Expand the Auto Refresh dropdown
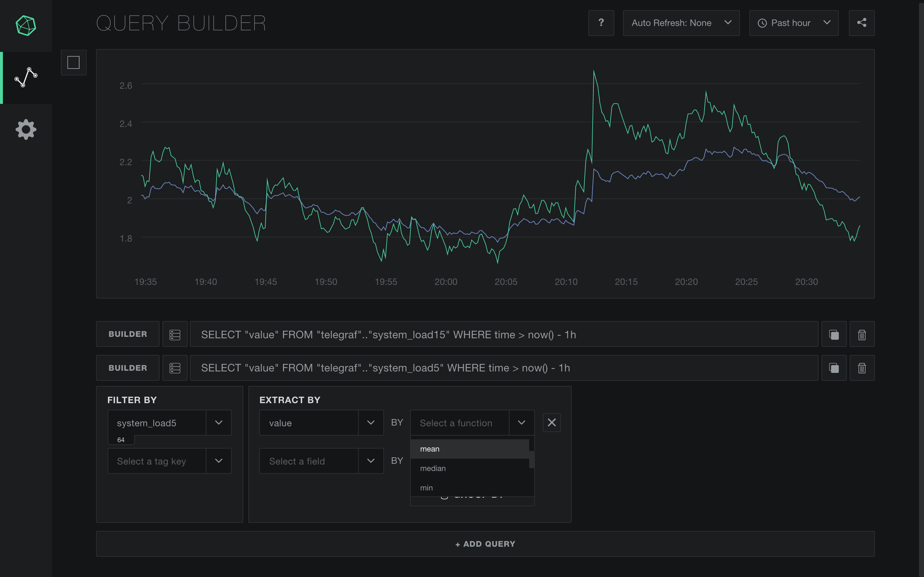Image resolution: width=924 pixels, height=577 pixels. coord(681,23)
